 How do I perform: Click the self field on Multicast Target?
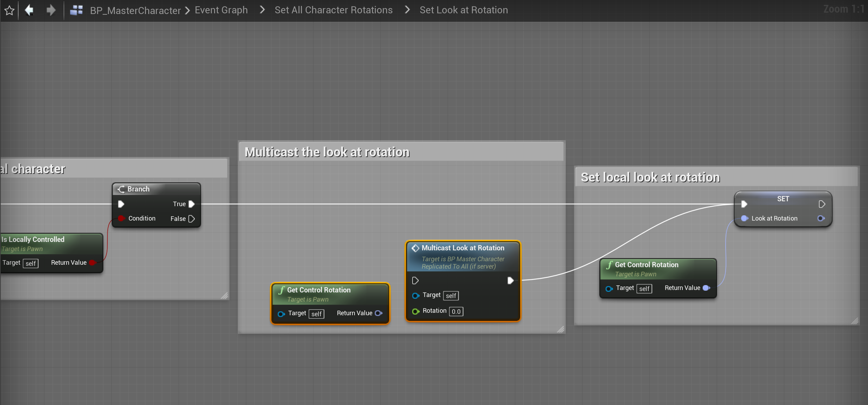pos(451,296)
